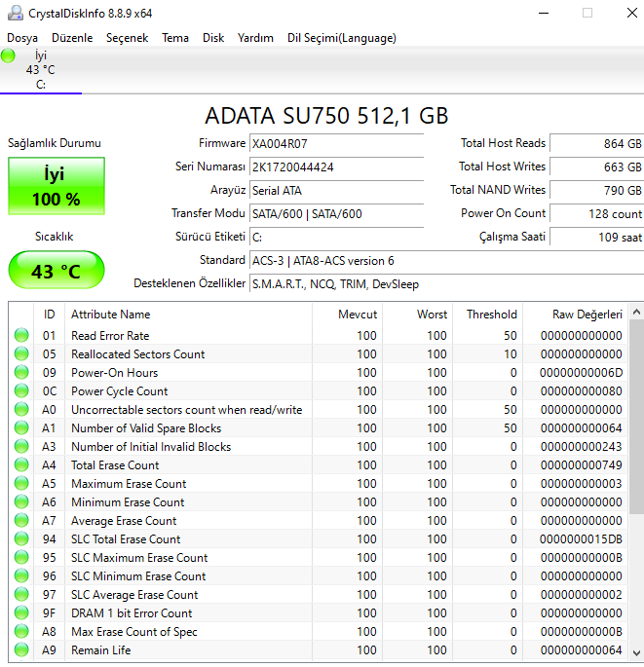Click the green status circle above drive C:
This screenshot has width=644, height=667.
(x=9, y=56)
